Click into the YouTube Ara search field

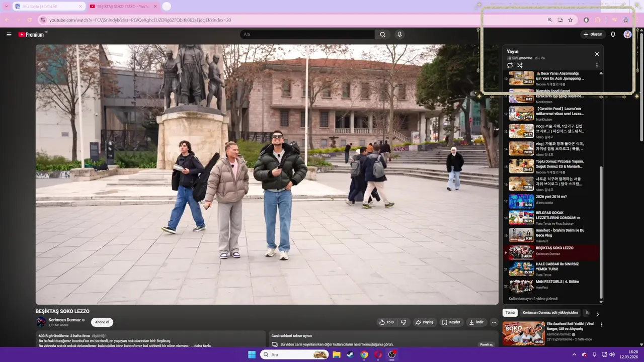tap(307, 34)
